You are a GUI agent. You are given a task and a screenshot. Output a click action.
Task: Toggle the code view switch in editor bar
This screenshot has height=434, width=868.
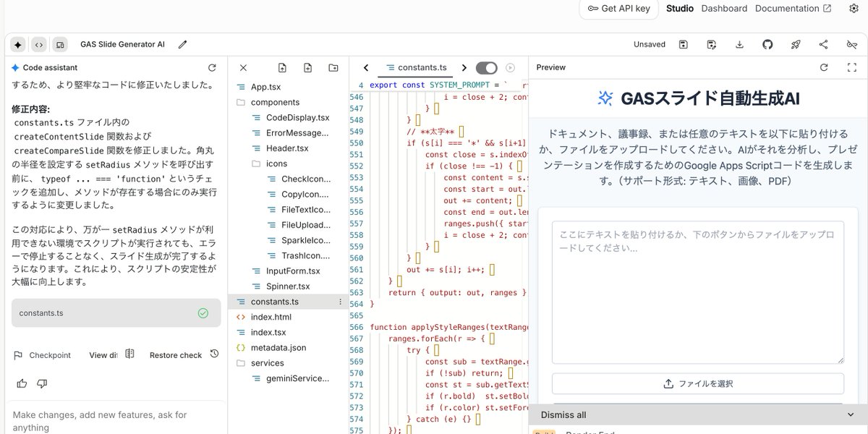point(488,67)
